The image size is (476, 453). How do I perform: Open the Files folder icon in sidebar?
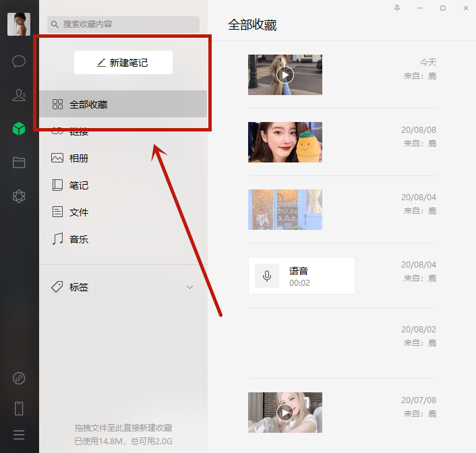pyautogui.click(x=19, y=162)
